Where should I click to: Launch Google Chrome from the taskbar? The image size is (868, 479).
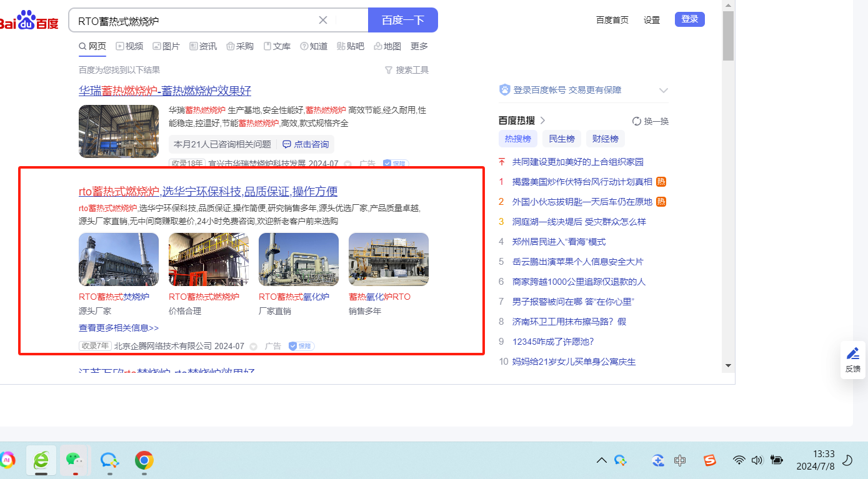pos(144,460)
